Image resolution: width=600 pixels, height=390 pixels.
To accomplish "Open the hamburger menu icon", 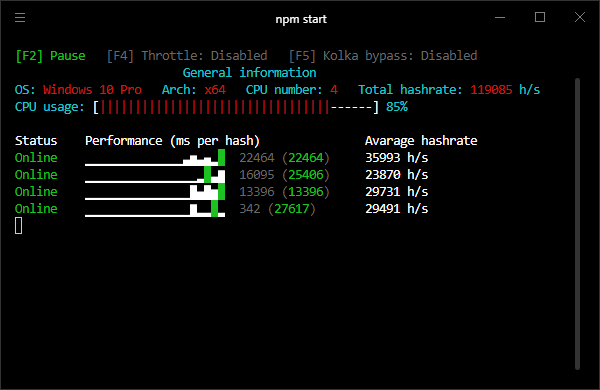I will (20, 18).
